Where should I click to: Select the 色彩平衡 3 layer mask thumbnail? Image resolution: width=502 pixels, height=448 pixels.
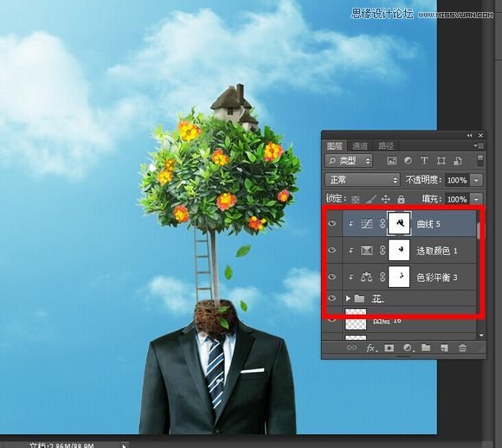399,277
